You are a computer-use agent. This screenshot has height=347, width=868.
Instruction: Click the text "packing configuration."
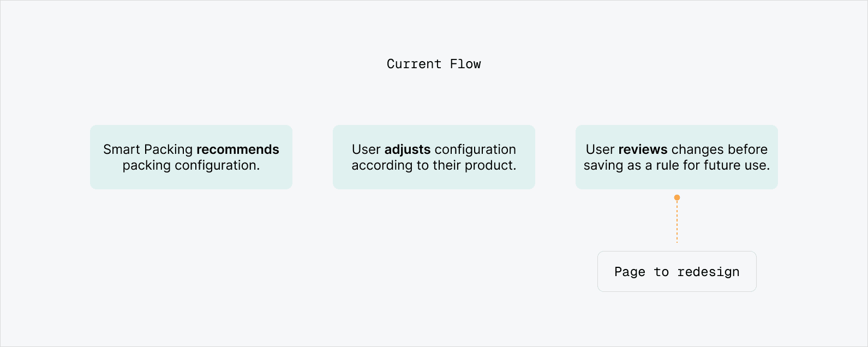(191, 165)
